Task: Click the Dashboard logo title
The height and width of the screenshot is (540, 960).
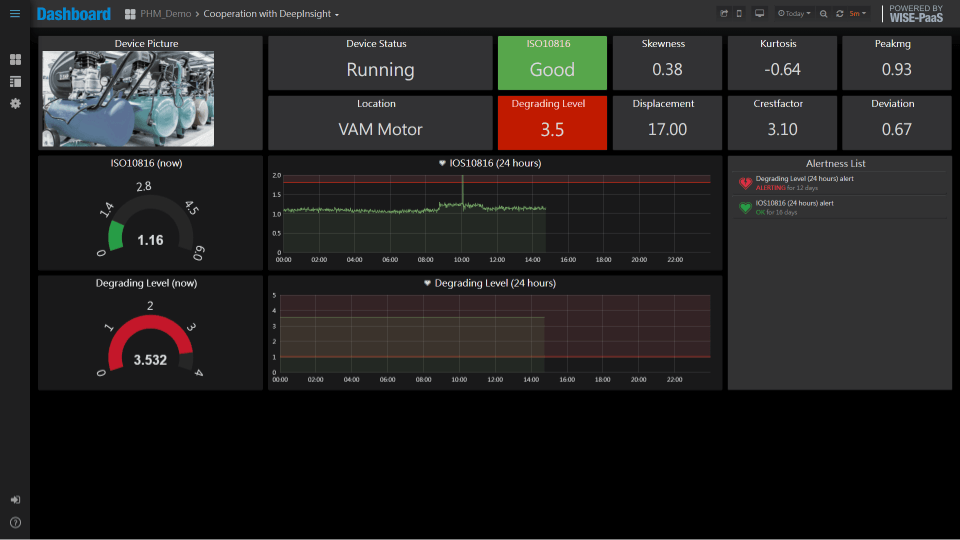Action: coord(73,14)
